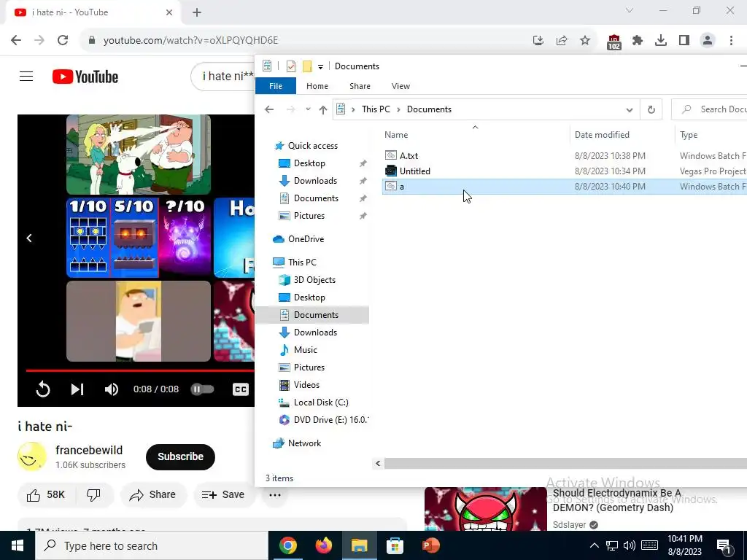Refresh the Documents folder
Screen dimensions: 747x560
(x=651, y=109)
